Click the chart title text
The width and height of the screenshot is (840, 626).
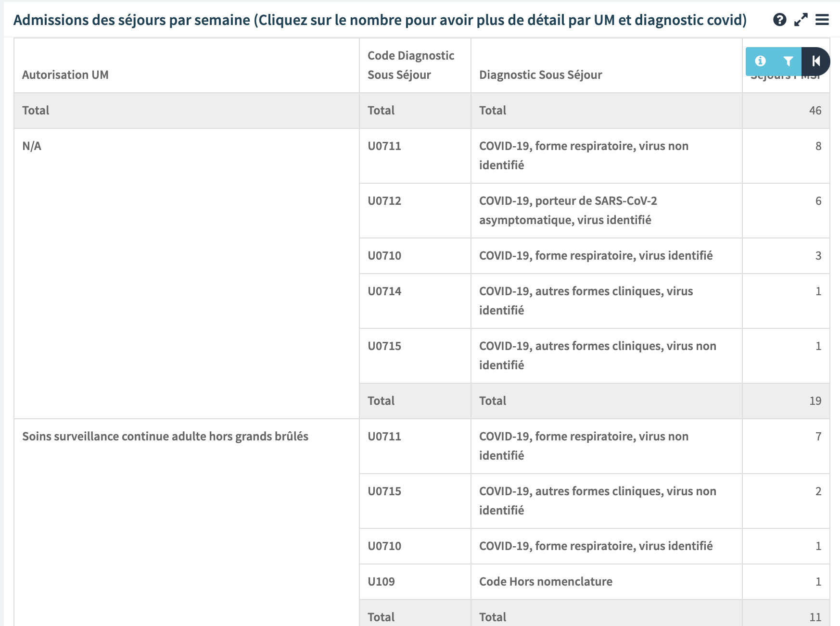pyautogui.click(x=380, y=20)
